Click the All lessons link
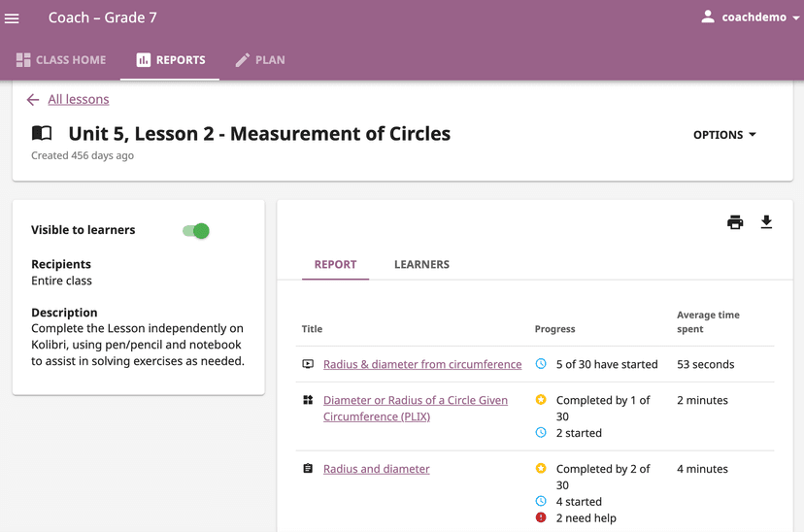Image resolution: width=804 pixels, height=532 pixels. [79, 100]
